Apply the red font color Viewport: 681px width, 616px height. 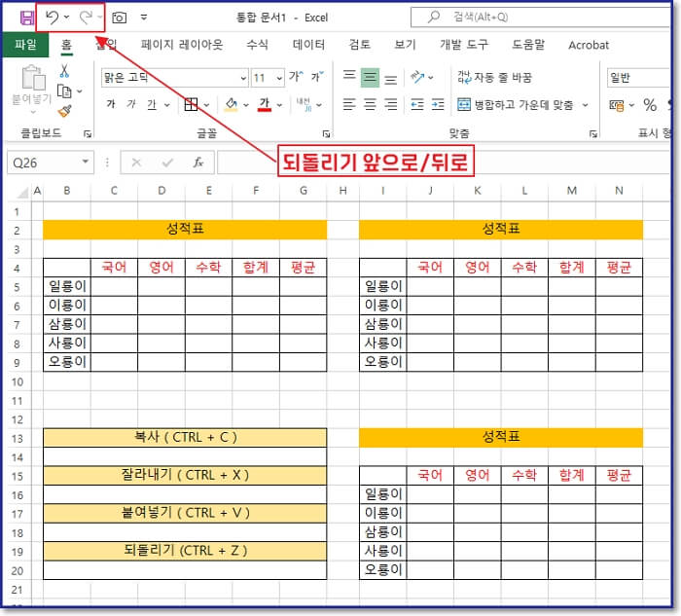coord(265,105)
